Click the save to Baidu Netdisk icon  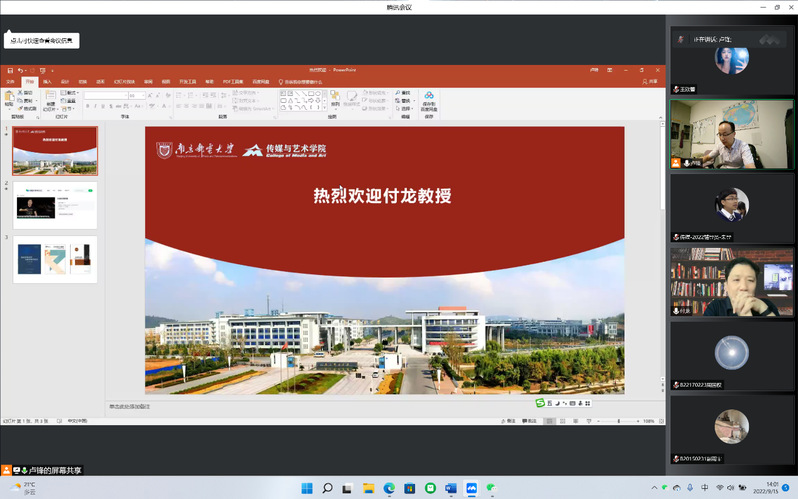428,98
